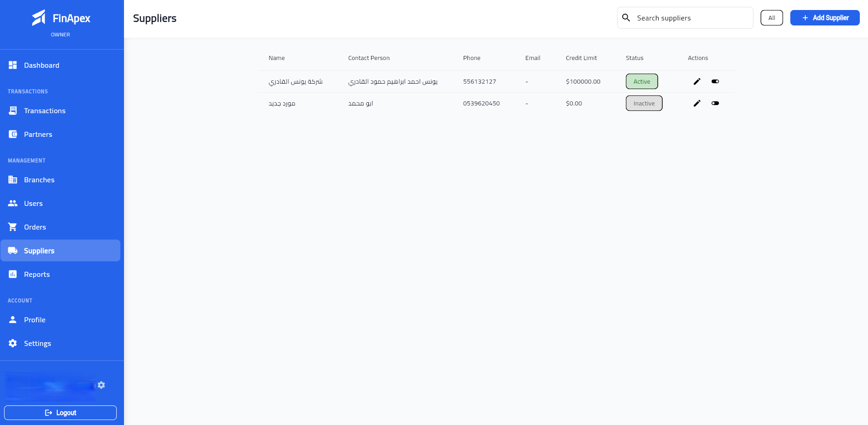Click the Suppliers truck icon
Image resolution: width=868 pixels, height=425 pixels.
click(13, 250)
